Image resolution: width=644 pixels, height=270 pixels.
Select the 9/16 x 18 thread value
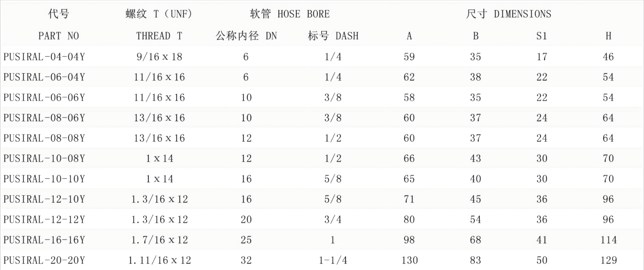pyautogui.click(x=159, y=57)
